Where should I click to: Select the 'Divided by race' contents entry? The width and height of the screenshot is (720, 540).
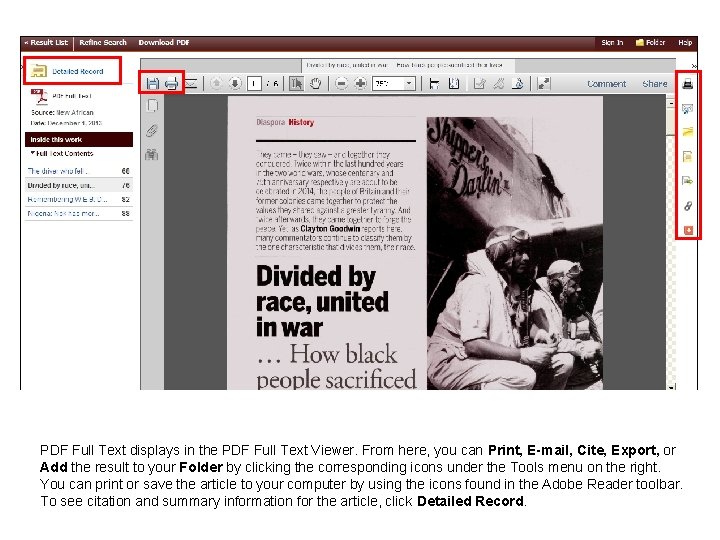(61, 186)
